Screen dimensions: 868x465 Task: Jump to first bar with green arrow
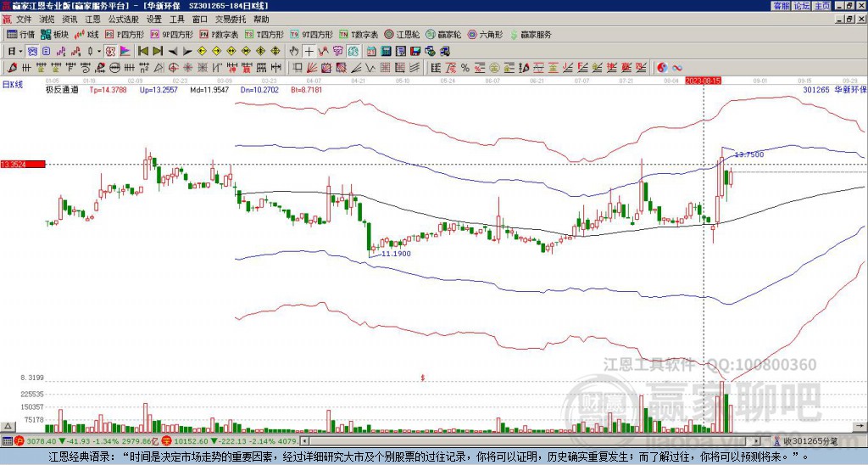pyautogui.click(x=142, y=52)
